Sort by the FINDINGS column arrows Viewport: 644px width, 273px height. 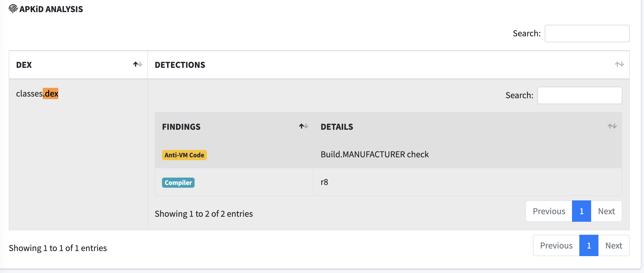click(304, 126)
